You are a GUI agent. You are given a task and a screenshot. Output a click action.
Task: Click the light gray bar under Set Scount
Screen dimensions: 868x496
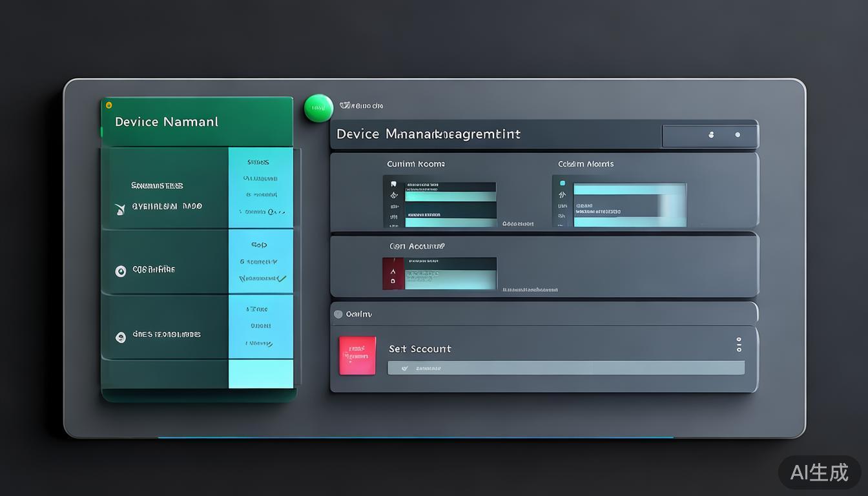566,368
